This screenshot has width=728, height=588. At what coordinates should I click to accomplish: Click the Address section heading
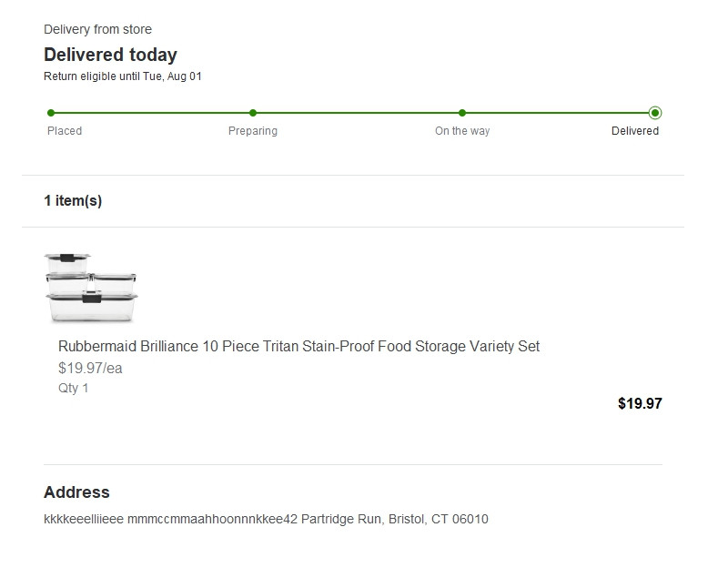[x=76, y=492]
